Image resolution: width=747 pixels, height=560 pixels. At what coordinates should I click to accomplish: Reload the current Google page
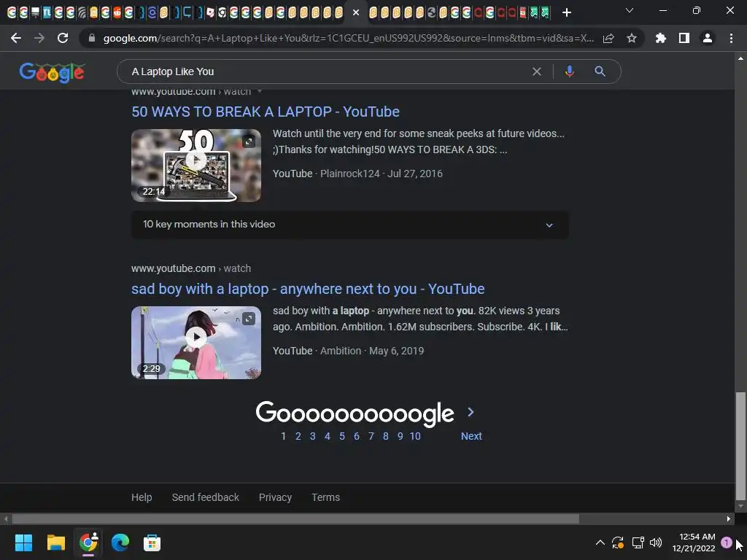(x=63, y=38)
